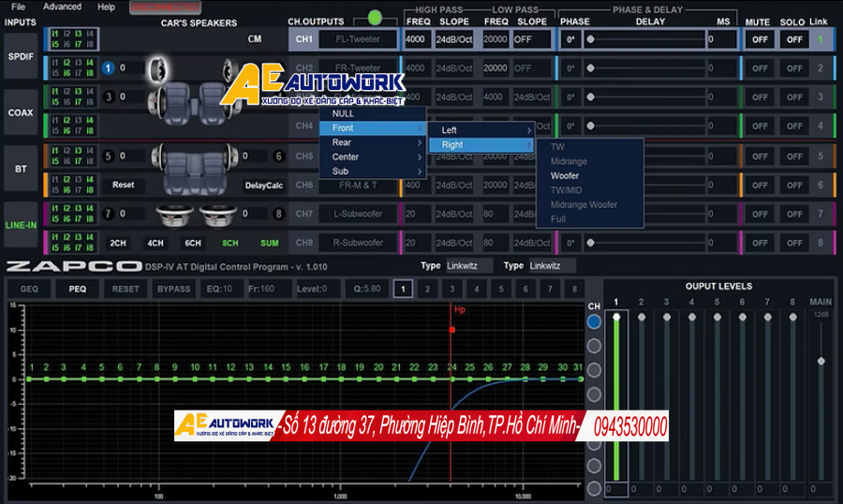This screenshot has width=843, height=504.
Task: Choose Left in the Front submenu
Action: 481,130
